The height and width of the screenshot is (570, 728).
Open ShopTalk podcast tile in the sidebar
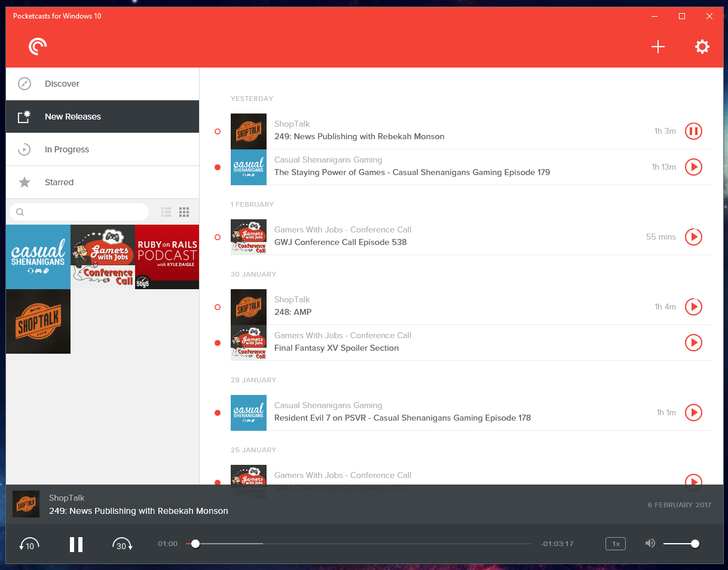tap(38, 321)
